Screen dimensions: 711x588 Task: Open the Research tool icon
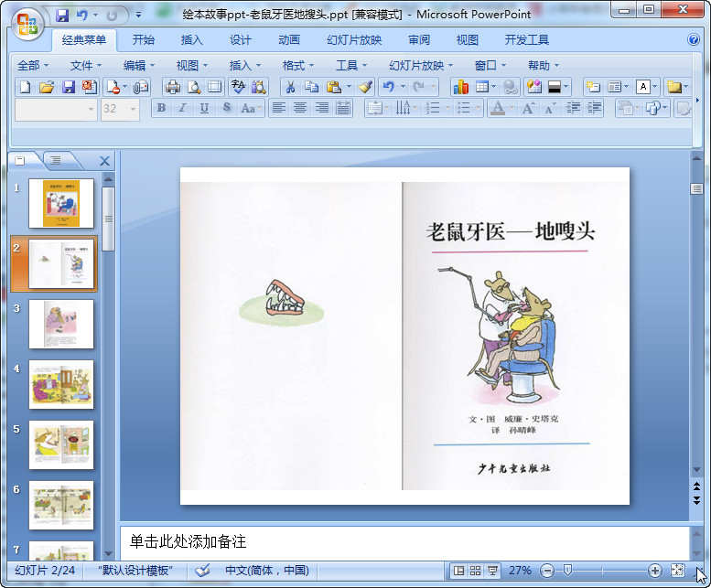point(258,87)
